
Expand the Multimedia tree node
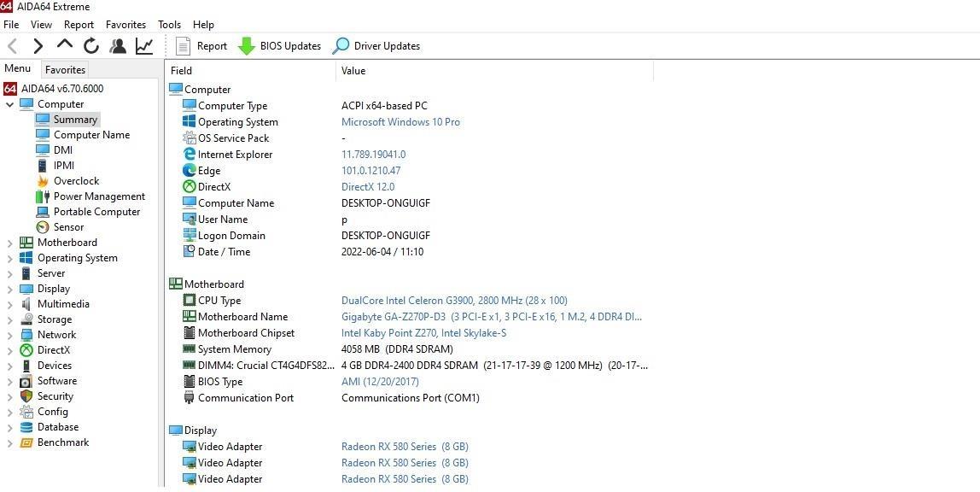pyautogui.click(x=9, y=304)
